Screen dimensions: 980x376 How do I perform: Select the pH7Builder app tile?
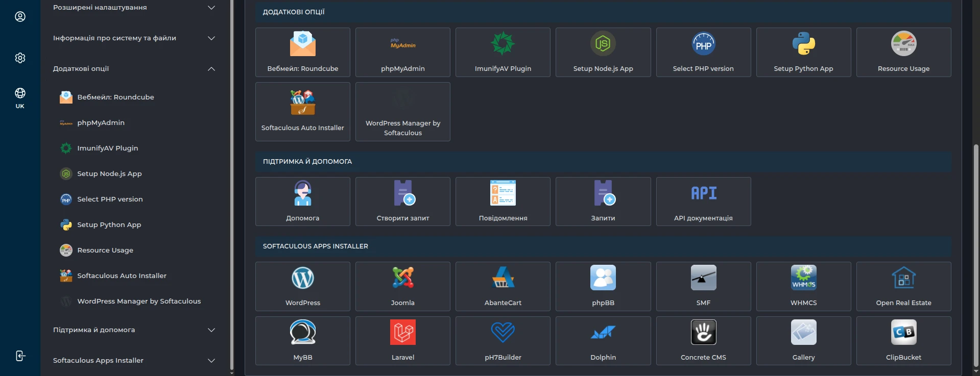coord(503,341)
